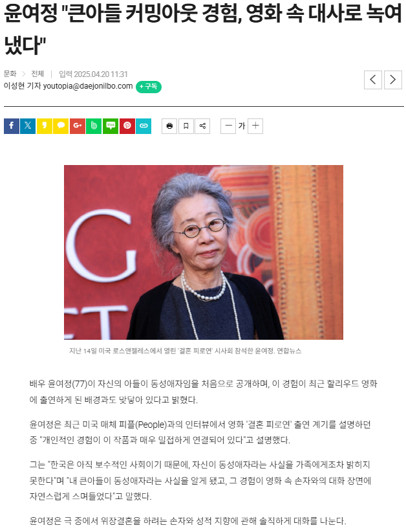This screenshot has height=532, width=406.
Task: Go to next article arrow
Action: [x=393, y=80]
